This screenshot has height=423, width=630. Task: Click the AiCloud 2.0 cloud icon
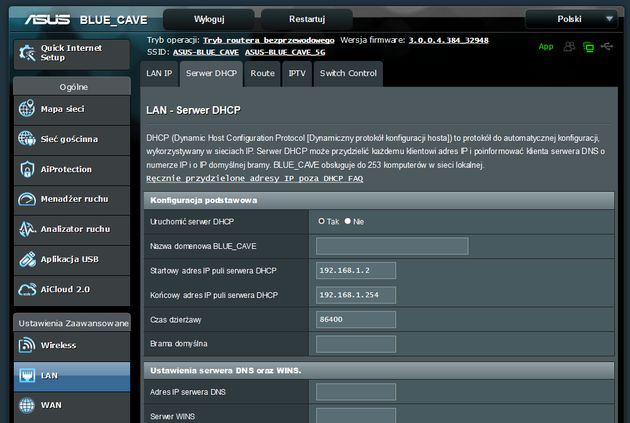tap(27, 289)
